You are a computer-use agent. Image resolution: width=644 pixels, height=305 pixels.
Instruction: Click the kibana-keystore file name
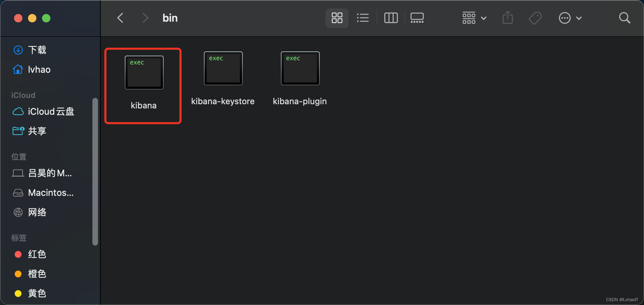tap(223, 101)
